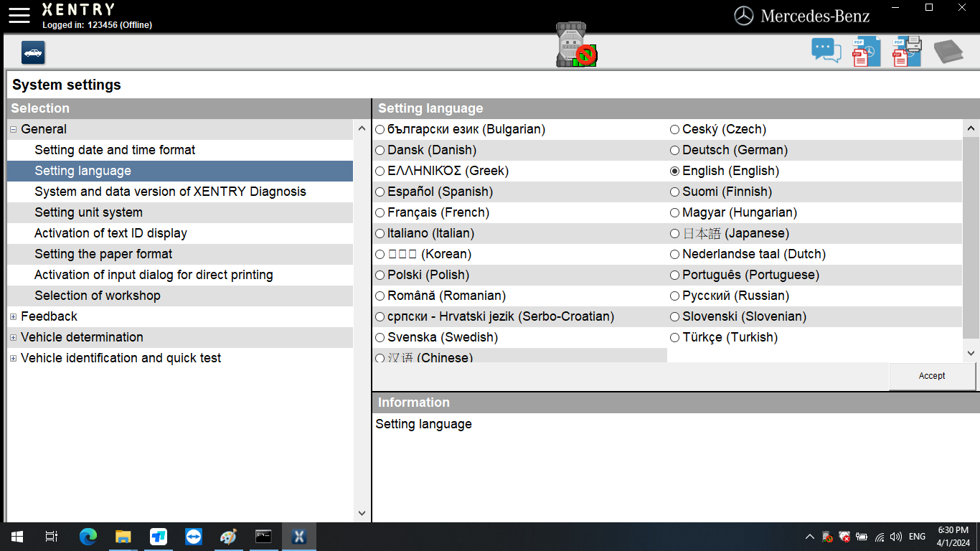Launch Microsoft Edge from the taskbar
980x551 pixels.
(x=88, y=537)
